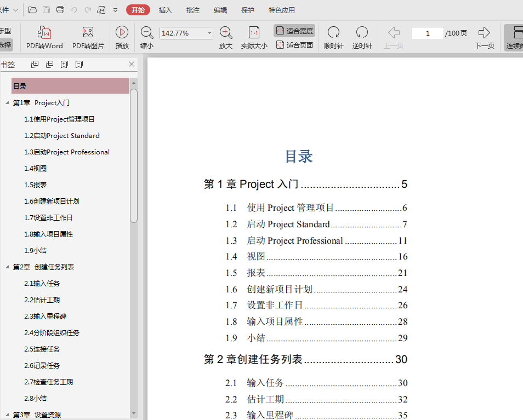This screenshot has height=420, width=523.
Task: Rotate page 顺时针 clockwise
Action: (x=333, y=38)
